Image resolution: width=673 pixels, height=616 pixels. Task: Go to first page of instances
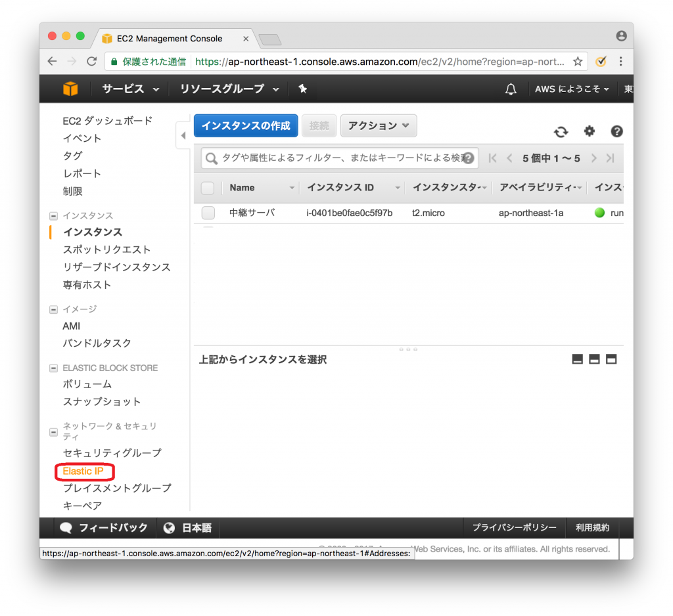[492, 158]
